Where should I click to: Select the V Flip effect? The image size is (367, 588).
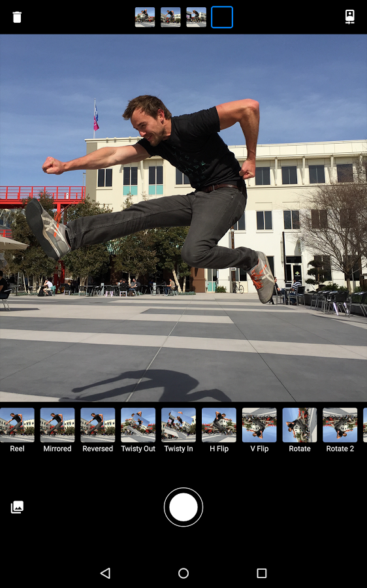point(259,430)
